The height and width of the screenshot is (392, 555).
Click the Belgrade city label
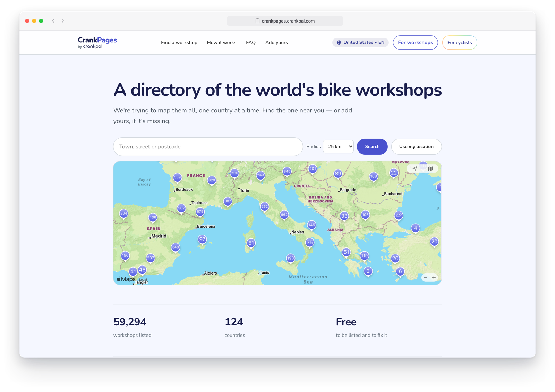tap(348, 190)
